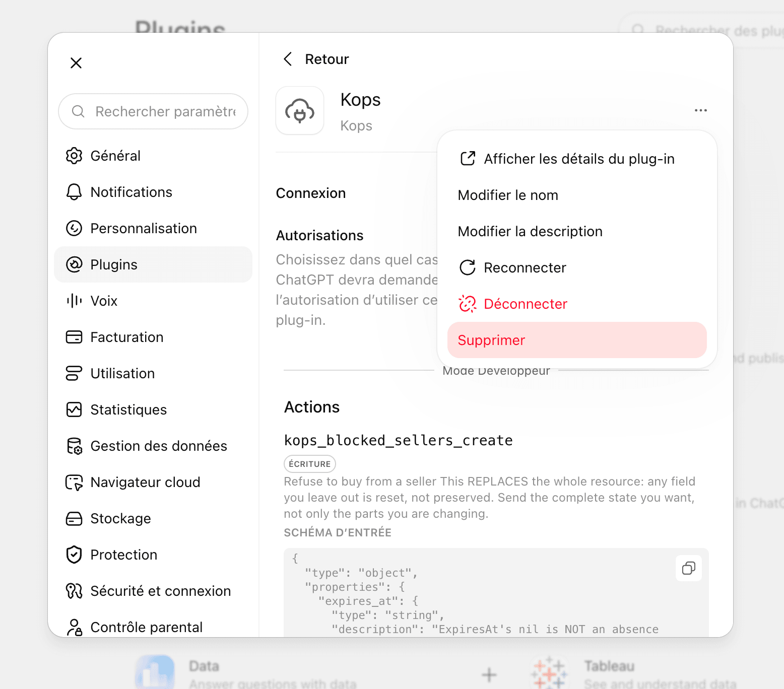This screenshot has height=689, width=784.
Task: Choose Déconnecter from the menu
Action: pyautogui.click(x=577, y=304)
